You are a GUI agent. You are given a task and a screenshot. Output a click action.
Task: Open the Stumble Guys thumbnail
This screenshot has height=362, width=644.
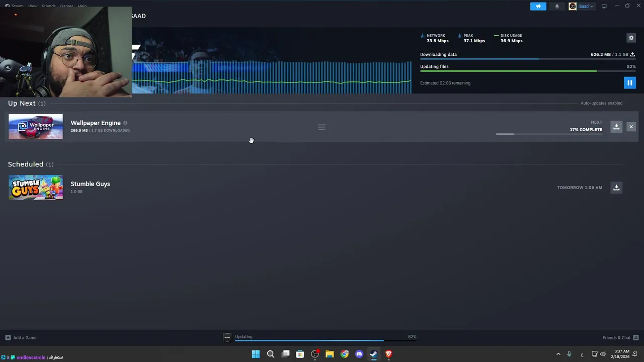[36, 187]
